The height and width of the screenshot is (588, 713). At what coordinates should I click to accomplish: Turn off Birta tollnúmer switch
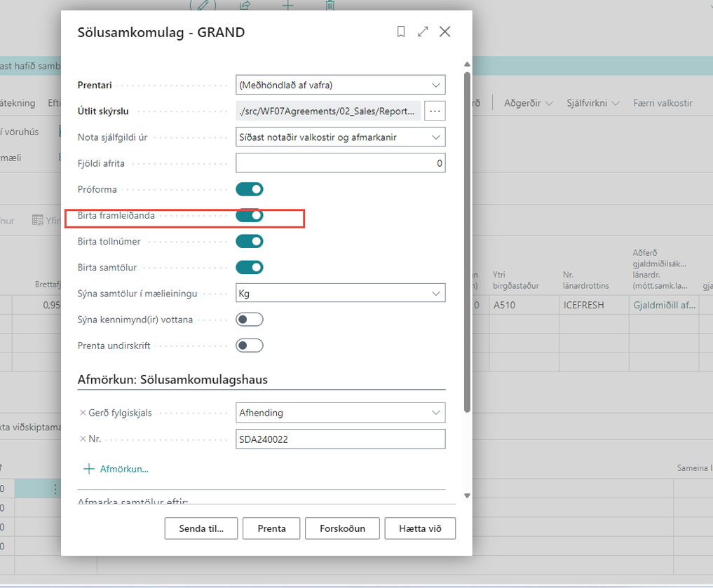(x=249, y=241)
